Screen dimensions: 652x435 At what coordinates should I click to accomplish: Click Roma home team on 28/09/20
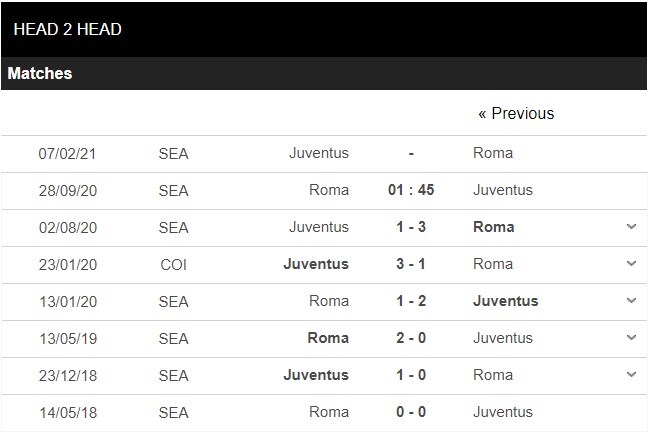329,190
